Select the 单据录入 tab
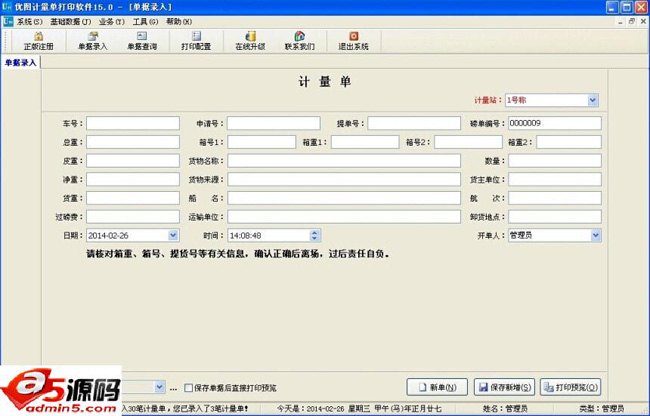Image resolution: width=650 pixels, height=416 pixels. pyautogui.click(x=20, y=63)
